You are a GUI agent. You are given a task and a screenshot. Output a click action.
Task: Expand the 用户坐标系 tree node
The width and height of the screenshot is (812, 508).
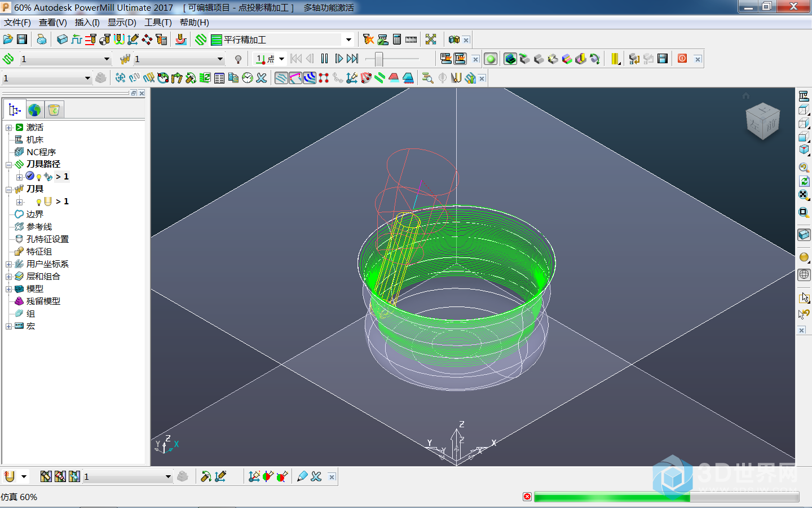[x=8, y=264]
